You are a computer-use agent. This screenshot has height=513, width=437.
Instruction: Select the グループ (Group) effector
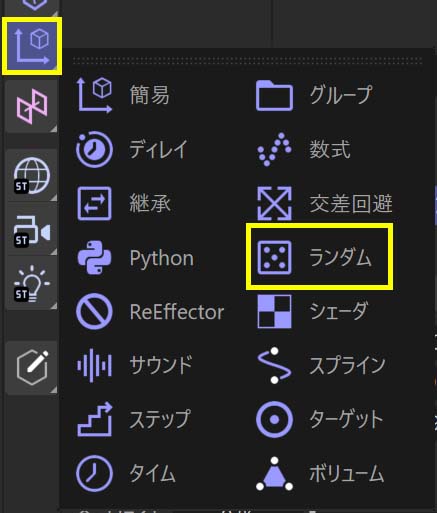pos(314,95)
